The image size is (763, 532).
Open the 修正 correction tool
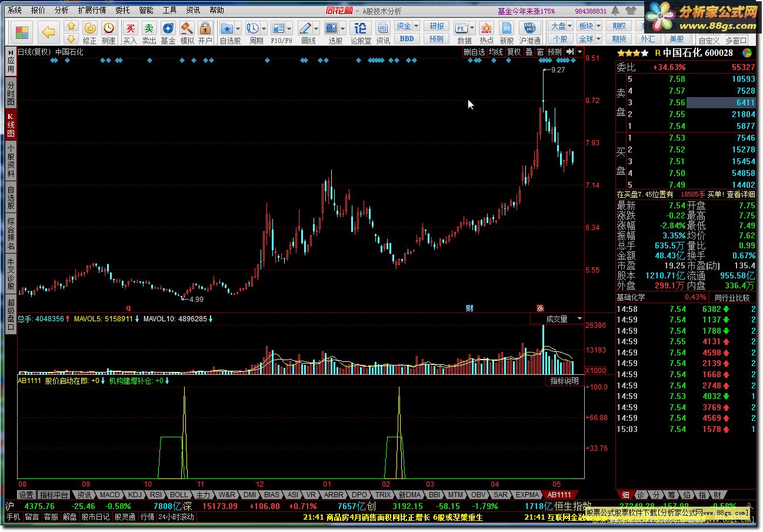pos(89,33)
